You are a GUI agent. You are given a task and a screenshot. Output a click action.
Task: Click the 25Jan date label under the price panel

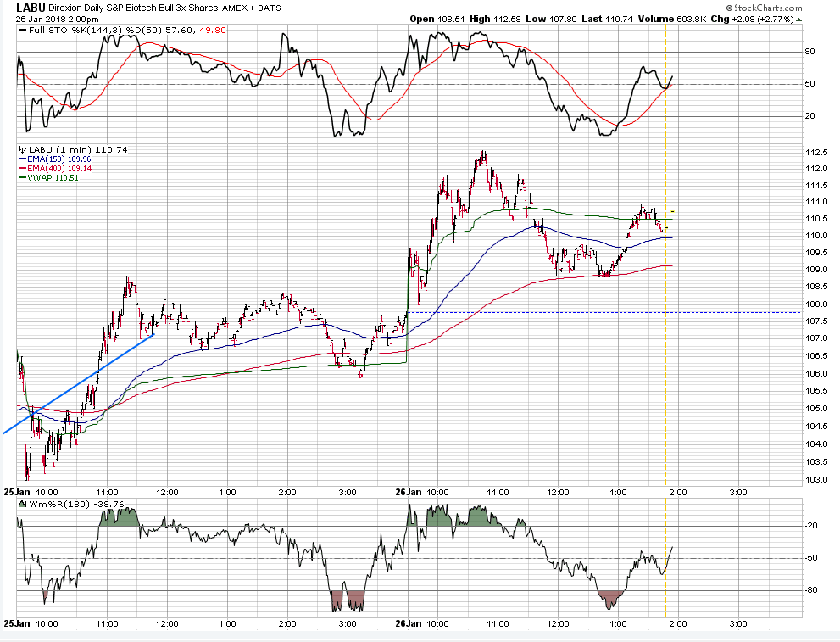[17, 492]
